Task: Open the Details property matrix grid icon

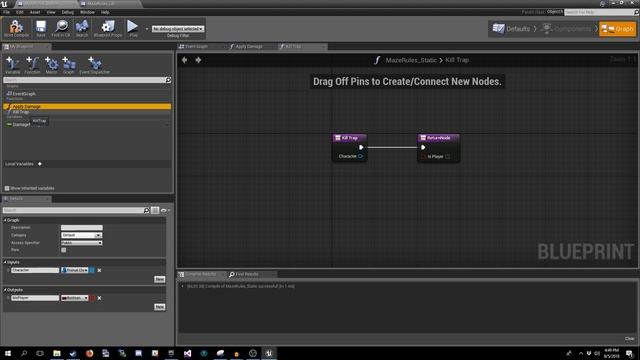Action: pyautogui.click(x=155, y=210)
